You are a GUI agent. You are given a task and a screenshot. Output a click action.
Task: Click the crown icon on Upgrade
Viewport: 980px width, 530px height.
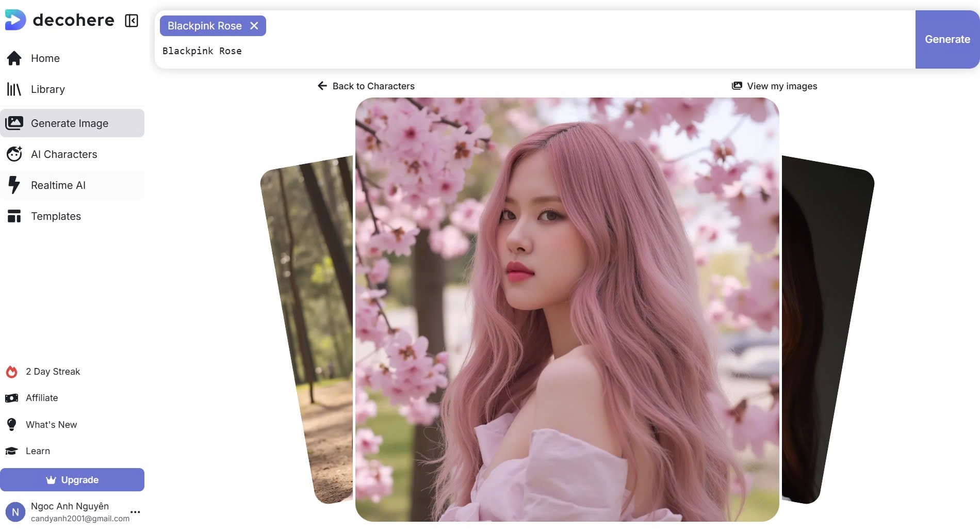51,480
